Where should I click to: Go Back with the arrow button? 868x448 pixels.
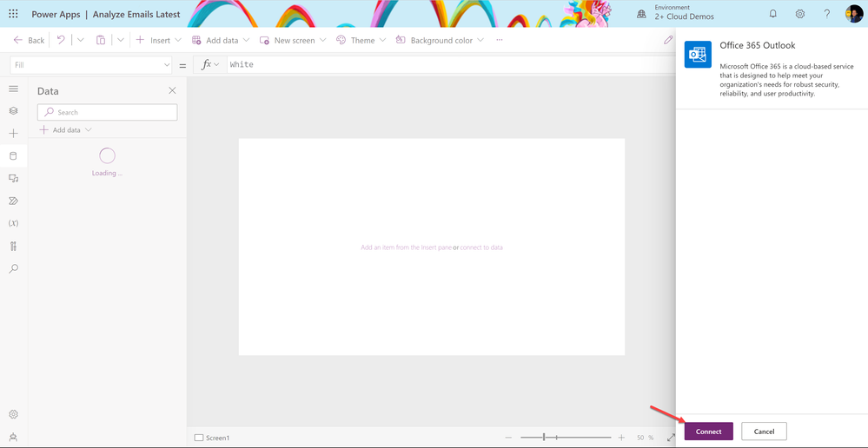(29, 41)
